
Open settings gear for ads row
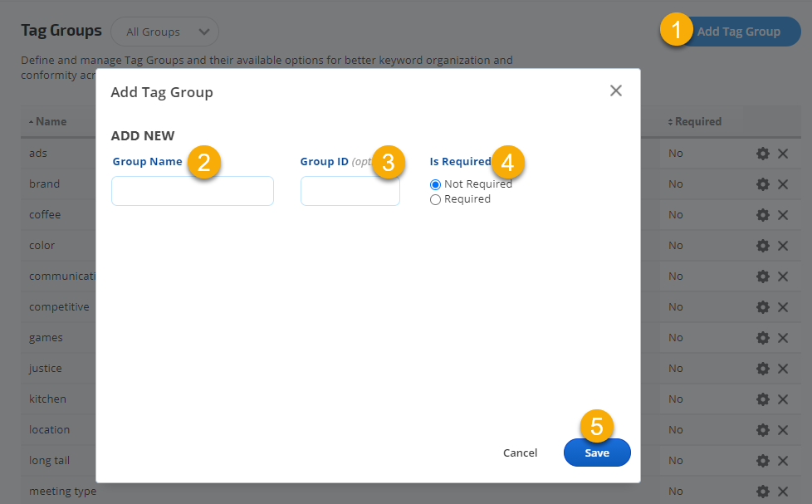coord(762,154)
